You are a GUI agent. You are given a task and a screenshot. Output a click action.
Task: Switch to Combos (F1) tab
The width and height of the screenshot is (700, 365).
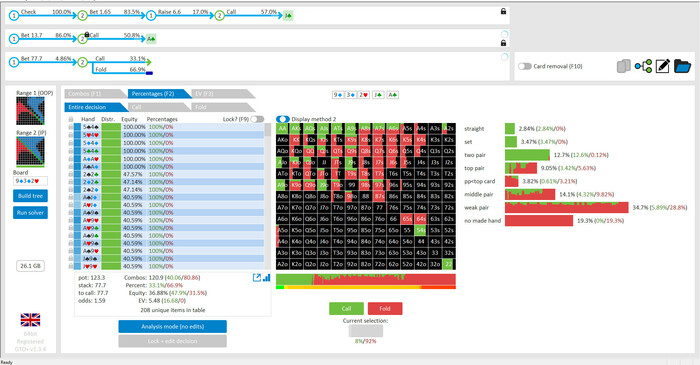95,94
